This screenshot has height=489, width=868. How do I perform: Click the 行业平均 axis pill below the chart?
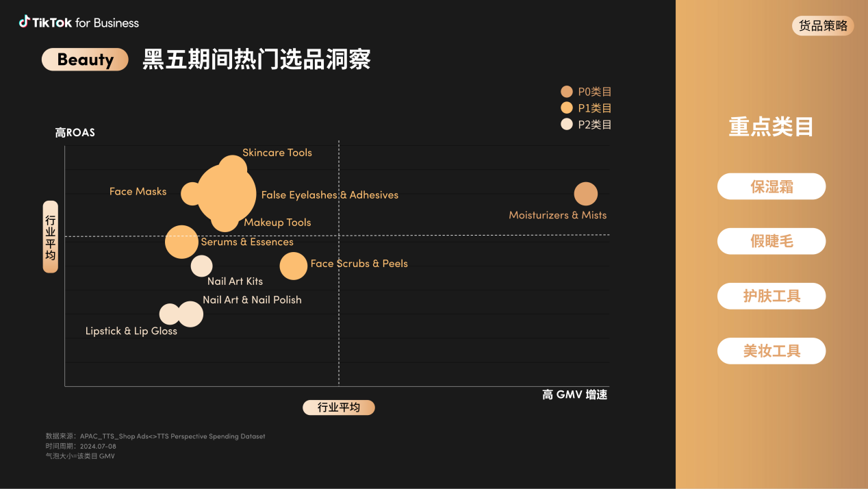339,407
